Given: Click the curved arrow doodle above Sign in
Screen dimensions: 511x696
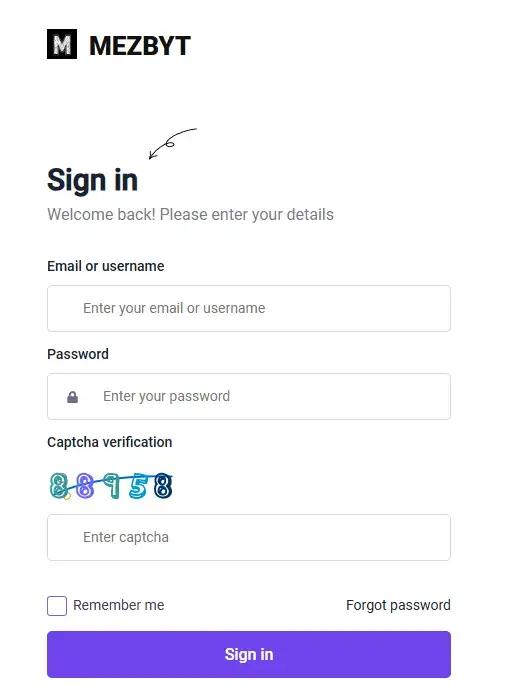Looking at the screenshot, I should tap(172, 144).
